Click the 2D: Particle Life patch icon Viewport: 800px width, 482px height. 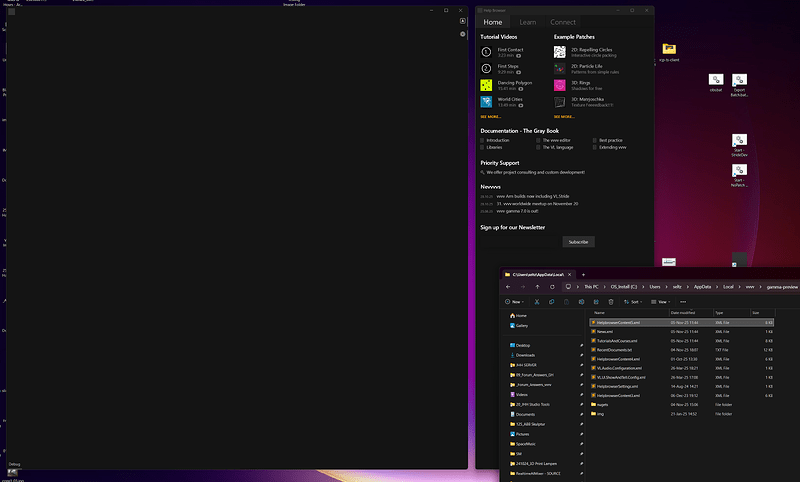click(560, 68)
